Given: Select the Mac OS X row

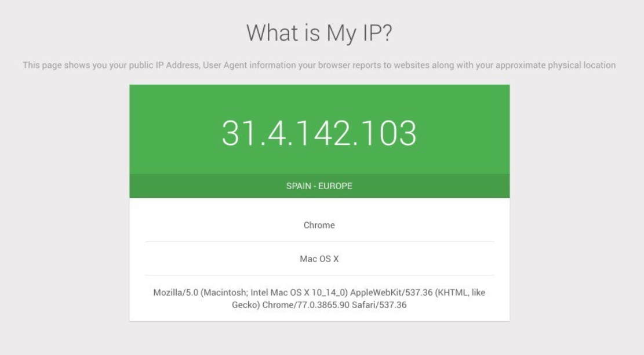Looking at the screenshot, I should [x=319, y=259].
